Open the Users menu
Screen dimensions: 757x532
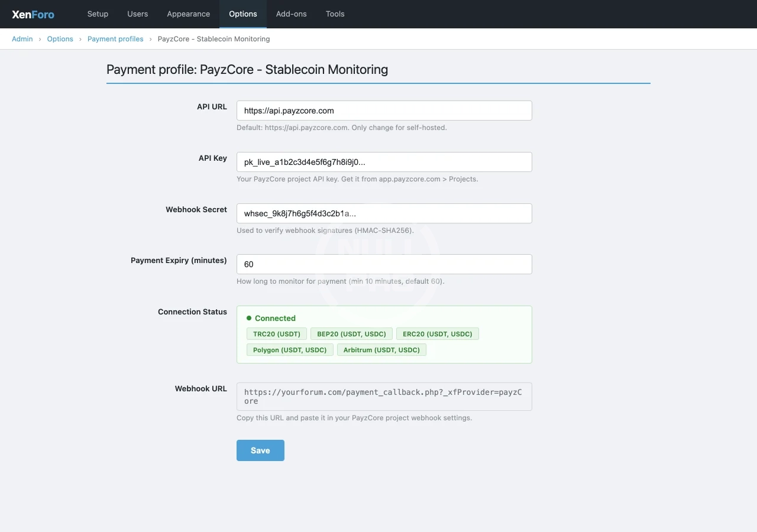(138, 14)
